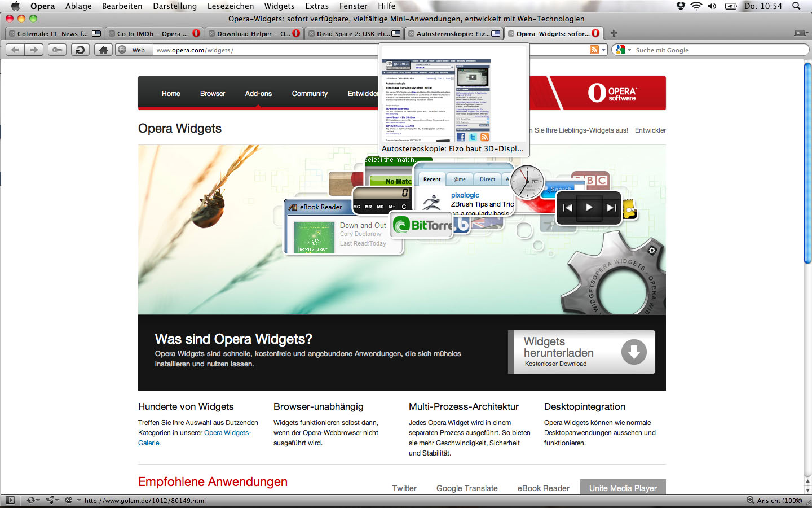Click the orange RSS feed icon
The image size is (812, 508).
594,50
